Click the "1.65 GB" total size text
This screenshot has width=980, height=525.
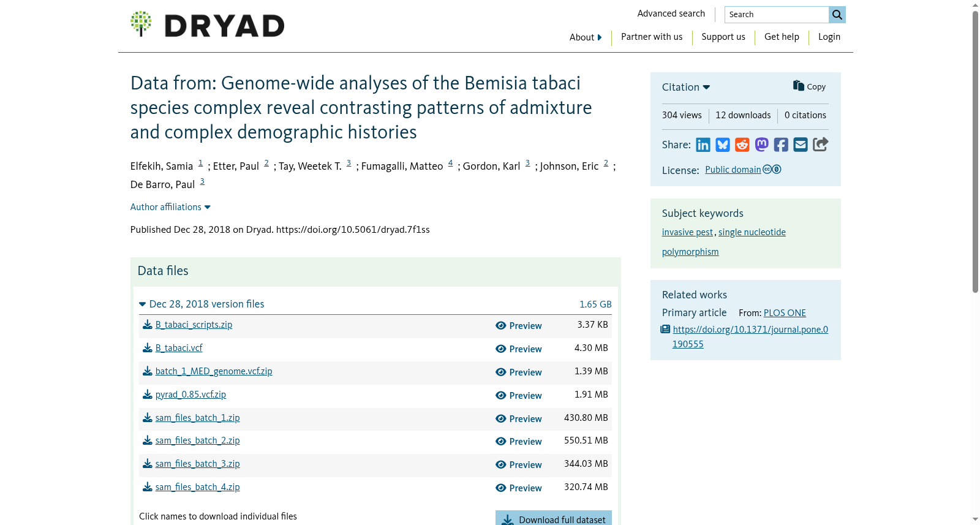click(595, 304)
